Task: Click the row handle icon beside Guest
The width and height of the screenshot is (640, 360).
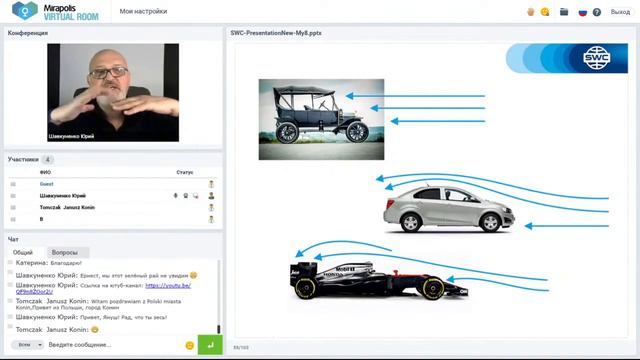Action: click(x=13, y=184)
